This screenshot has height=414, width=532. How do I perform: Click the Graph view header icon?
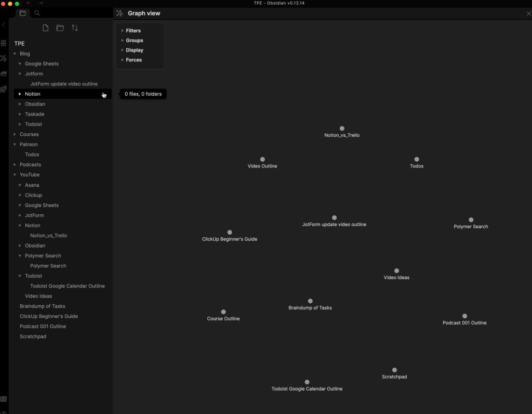point(119,13)
